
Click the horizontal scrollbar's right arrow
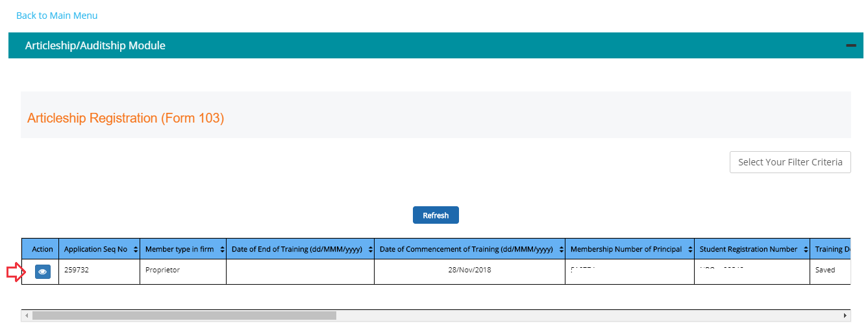click(845, 315)
